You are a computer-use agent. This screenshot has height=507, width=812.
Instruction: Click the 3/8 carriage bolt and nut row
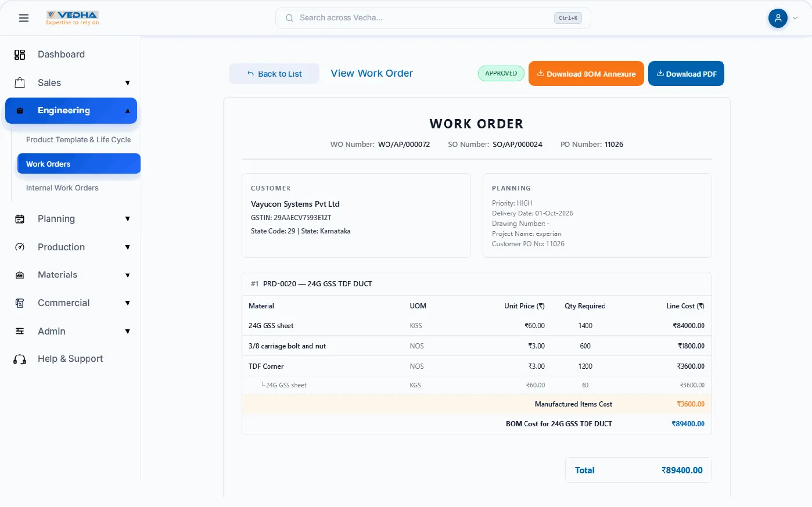[x=476, y=346]
